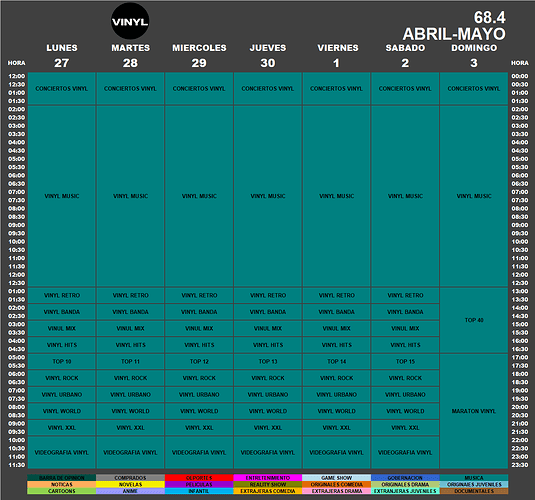Image resolution: width=535 pixels, height=500 pixels.
Task: Select the SABADO 2 day header
Action: coord(405,55)
